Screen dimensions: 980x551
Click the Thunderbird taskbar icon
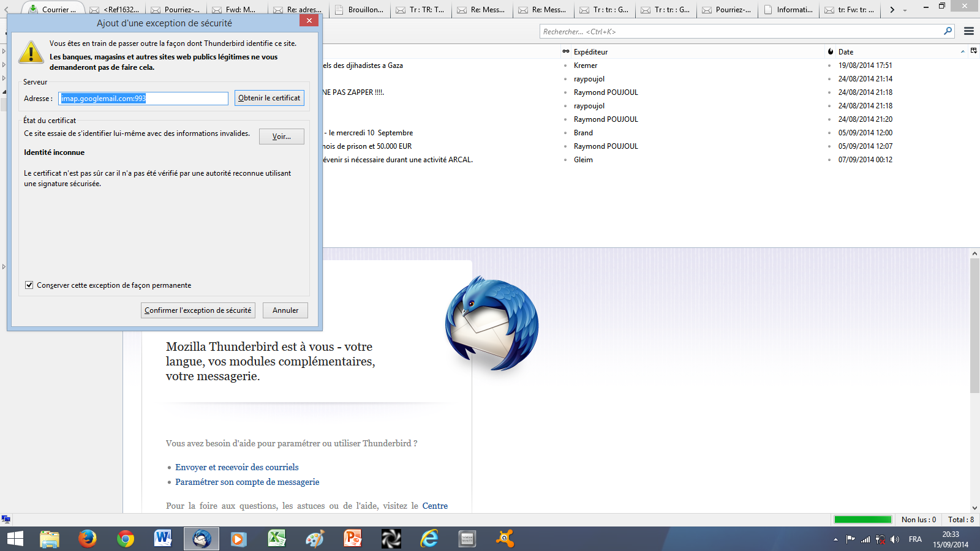pos(202,539)
